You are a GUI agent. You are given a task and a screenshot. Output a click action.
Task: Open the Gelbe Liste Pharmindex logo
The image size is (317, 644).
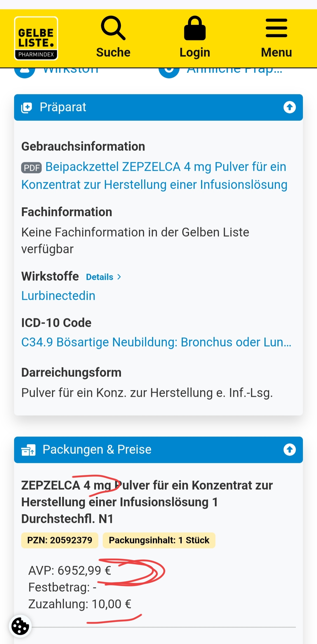click(36, 38)
